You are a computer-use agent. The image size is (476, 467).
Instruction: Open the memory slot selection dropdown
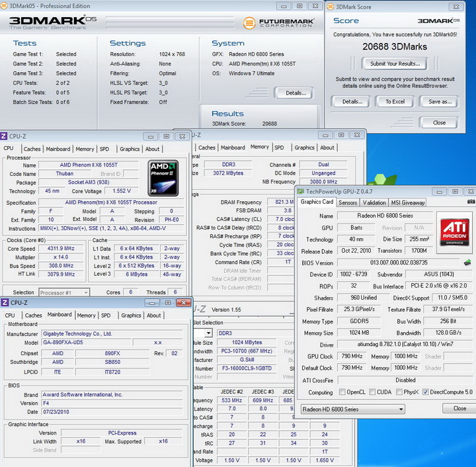pyautogui.click(x=208, y=333)
